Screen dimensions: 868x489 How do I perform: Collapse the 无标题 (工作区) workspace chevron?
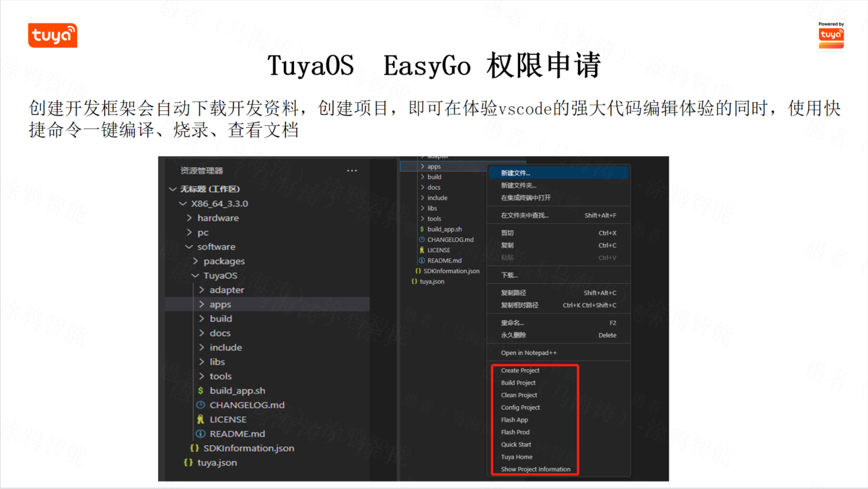173,189
